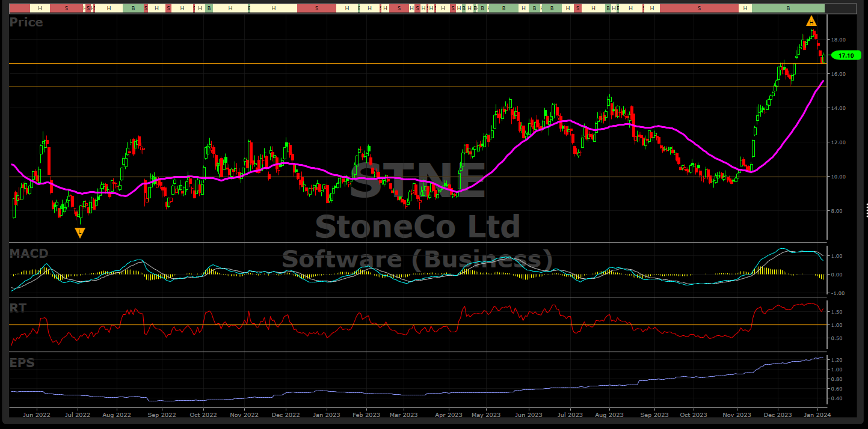Click the MACD panel label
Viewport: 868px width, 429px height.
pos(29,253)
